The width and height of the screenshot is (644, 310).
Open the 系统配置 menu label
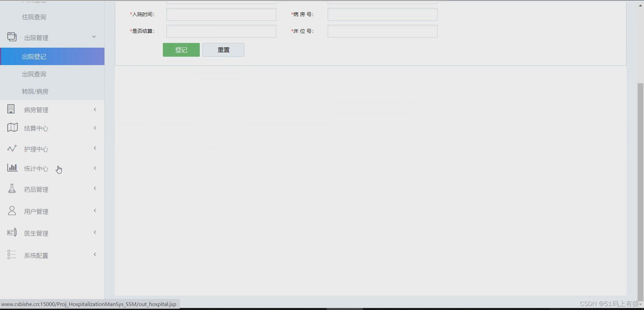pyautogui.click(x=36, y=256)
